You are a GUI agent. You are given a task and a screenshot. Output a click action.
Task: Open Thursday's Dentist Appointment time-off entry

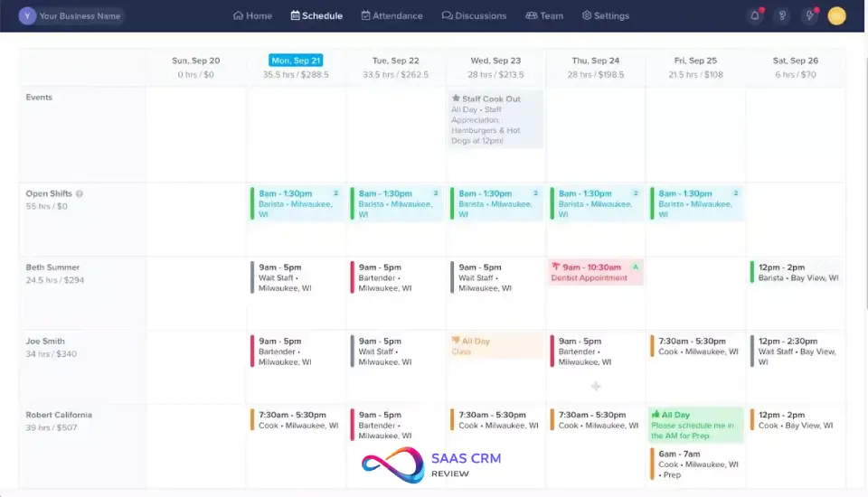[596, 273]
